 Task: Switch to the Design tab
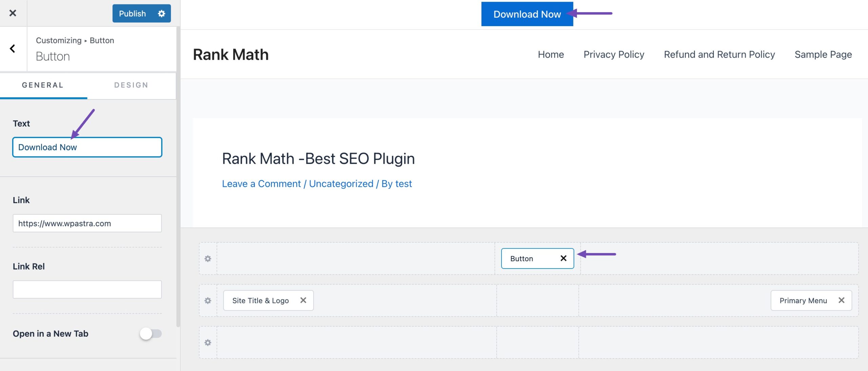click(131, 85)
